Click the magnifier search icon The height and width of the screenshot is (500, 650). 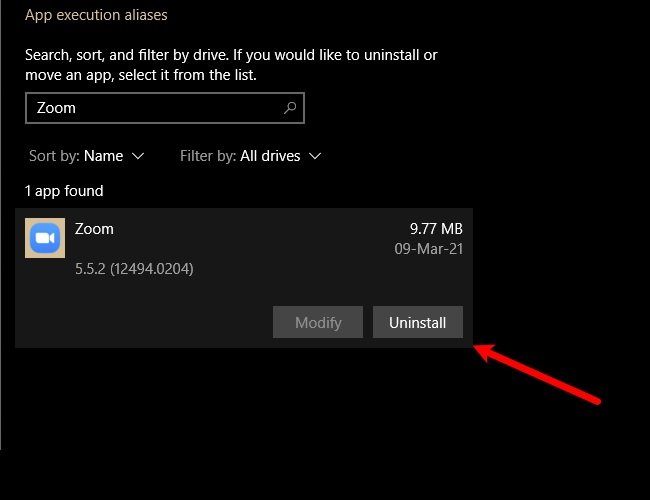(290, 108)
